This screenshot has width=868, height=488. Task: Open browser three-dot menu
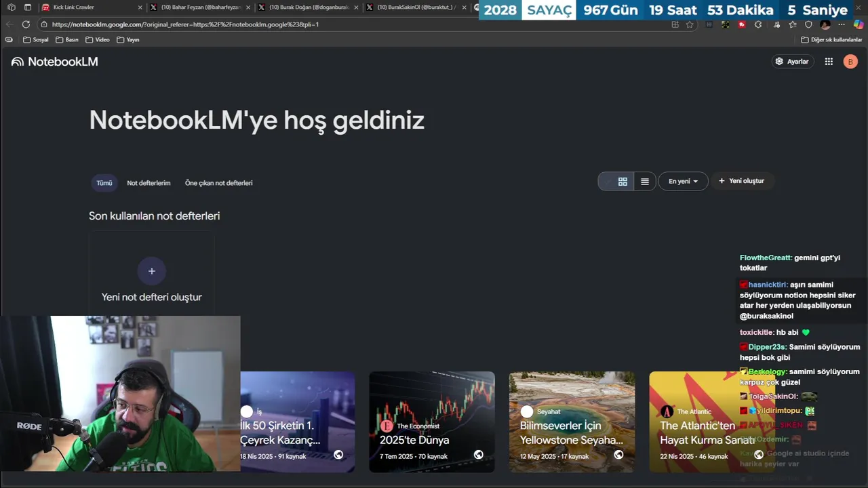(842, 24)
